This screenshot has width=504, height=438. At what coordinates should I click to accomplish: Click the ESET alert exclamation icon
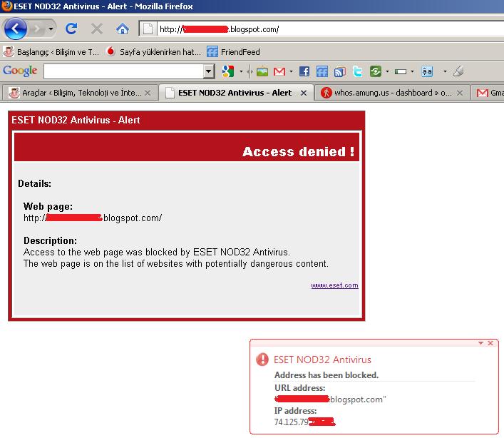(x=262, y=360)
